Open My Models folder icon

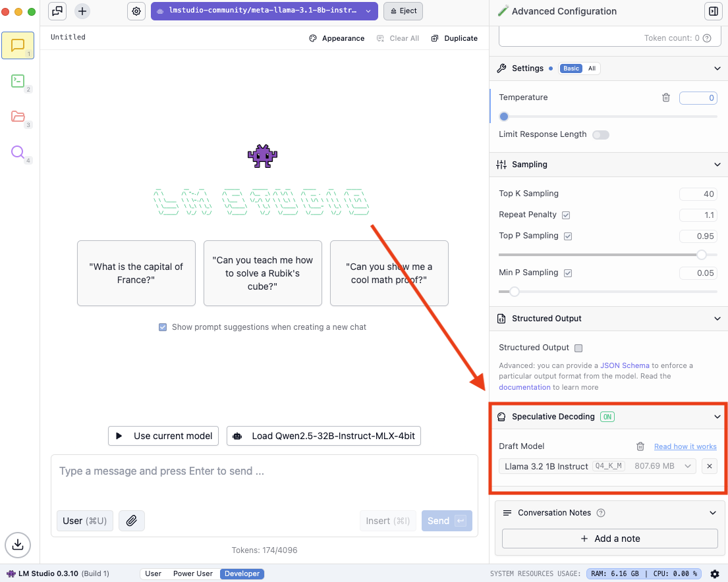point(18,117)
